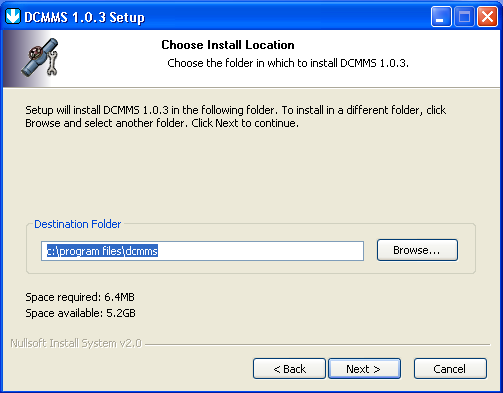Click the DCMMS pipe and wrench logo
This screenshot has width=503, height=393.
coord(40,57)
